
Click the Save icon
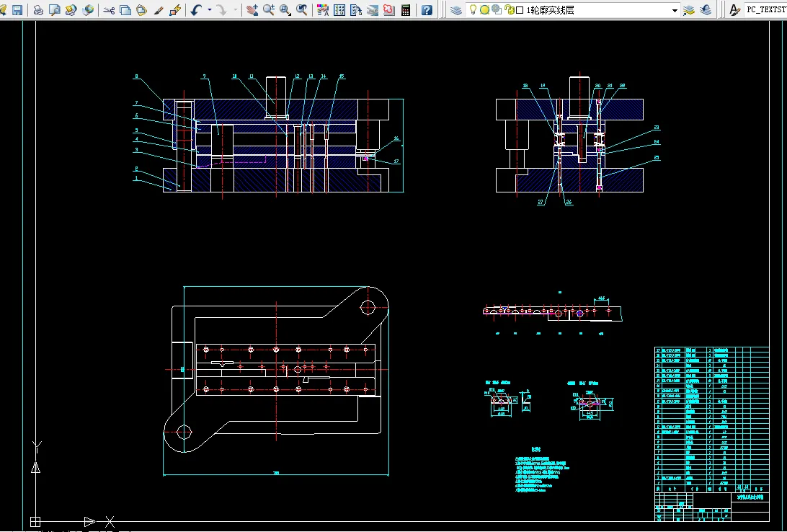[x=17, y=10]
